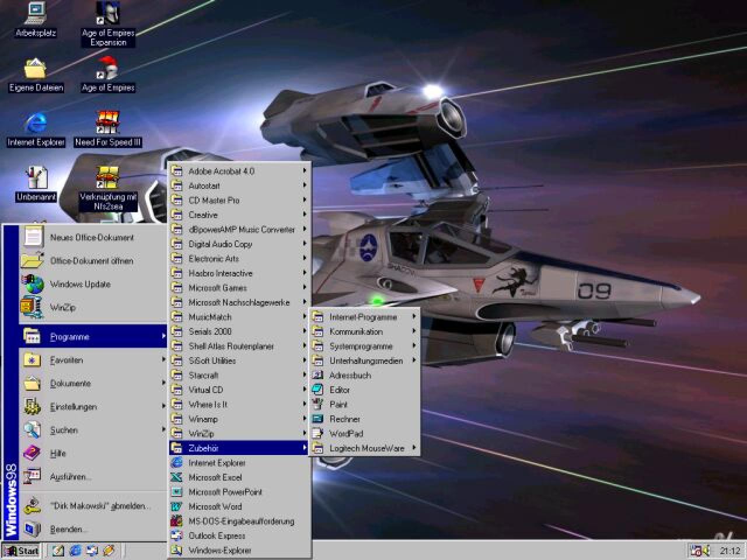Open the Digital Audio Copy folder
The image size is (747, 560).
pyautogui.click(x=239, y=244)
